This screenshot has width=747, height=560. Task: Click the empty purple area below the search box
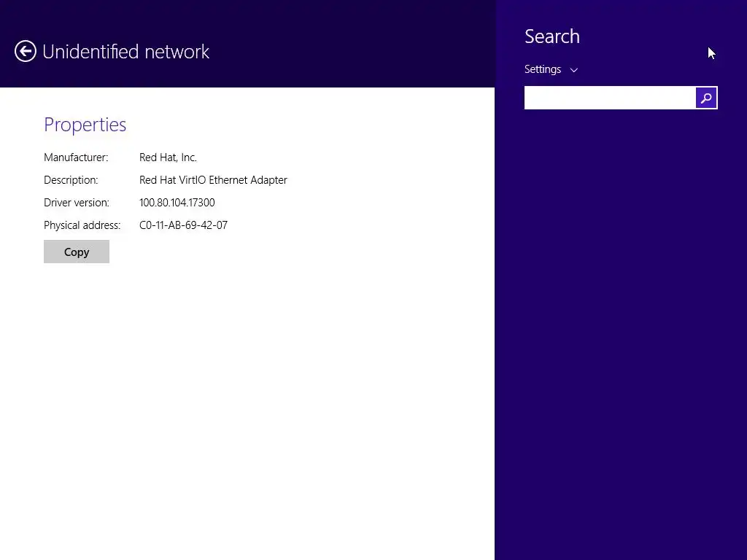(x=620, y=328)
